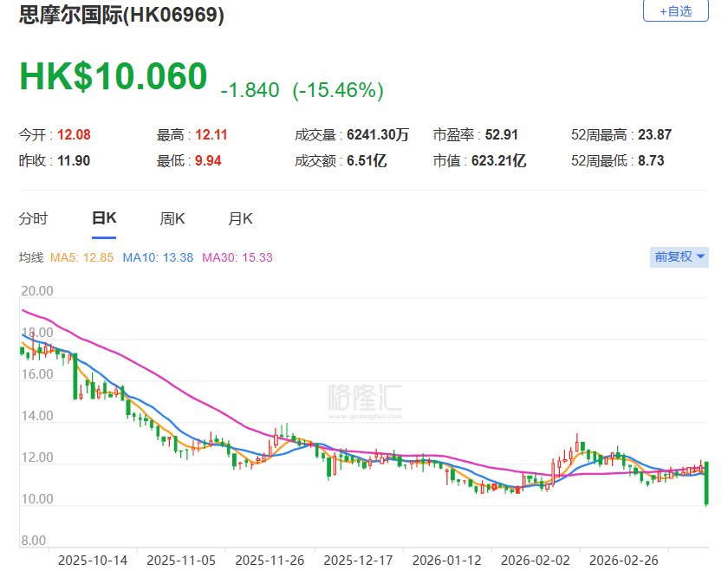728x571 pixels.
Task: Click the 10.00 y-axis label
Action: 37,499
